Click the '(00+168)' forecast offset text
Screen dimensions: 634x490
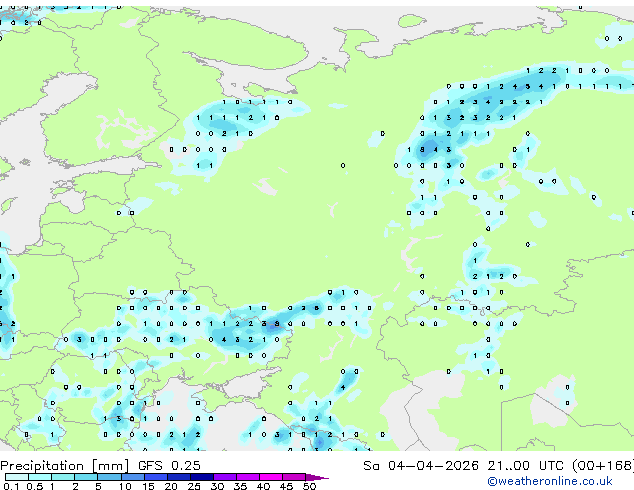(603, 466)
